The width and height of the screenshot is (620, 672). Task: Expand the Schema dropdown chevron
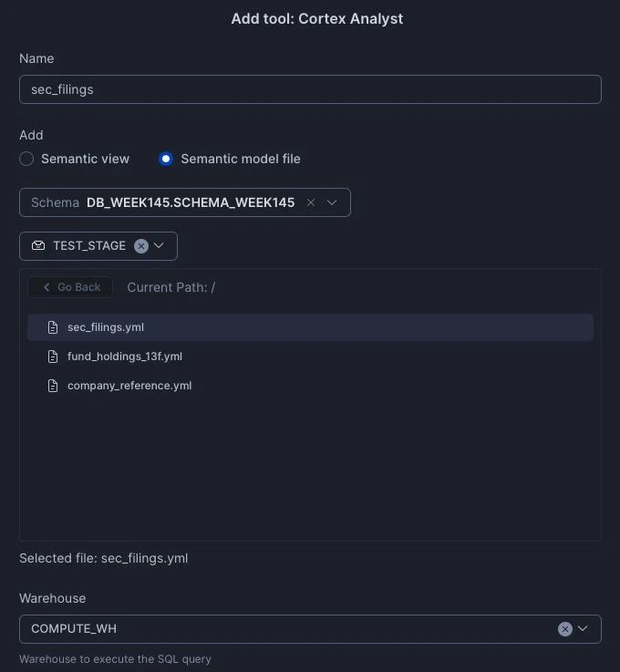[332, 202]
